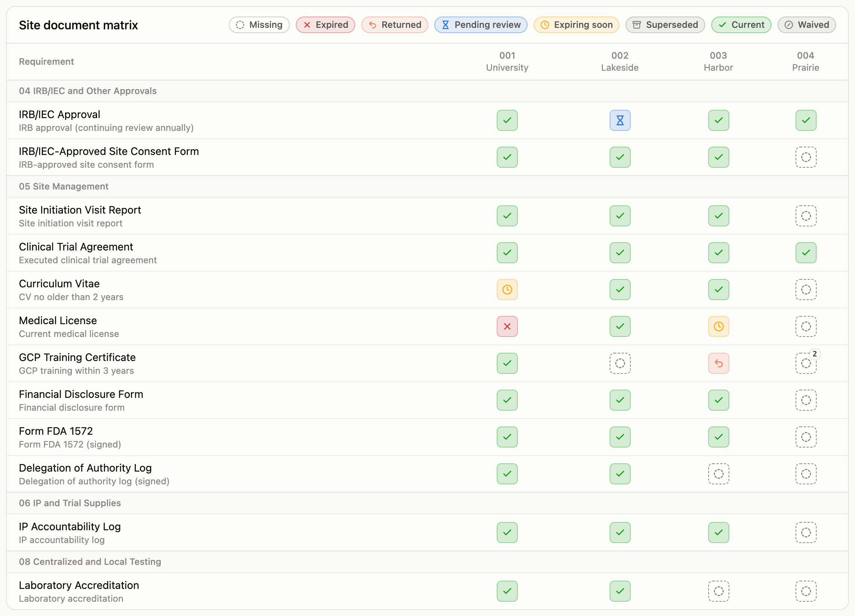Click the 05 Site Management section header
The image size is (855, 616).
tap(64, 187)
